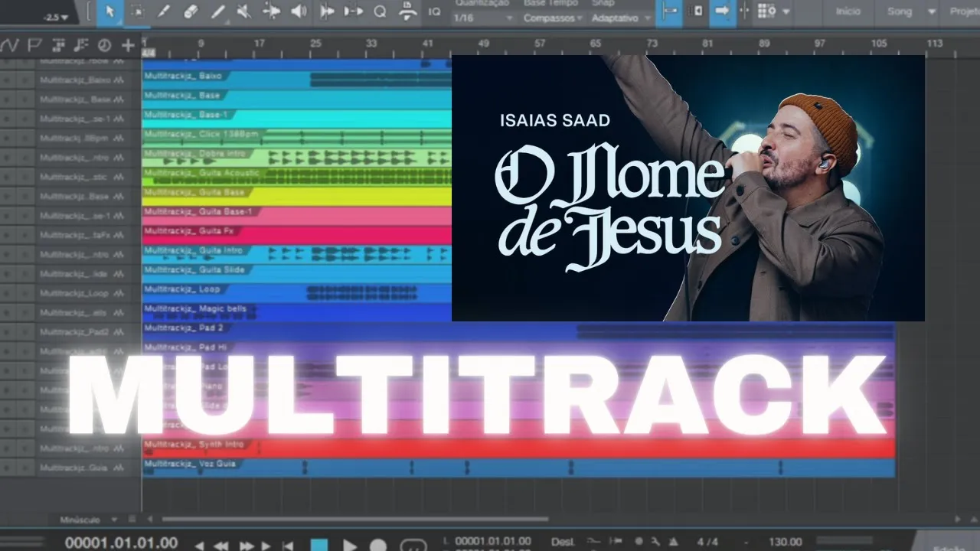
Task: Click the horizontal arrangement scrollbar
Action: [x=356, y=520]
